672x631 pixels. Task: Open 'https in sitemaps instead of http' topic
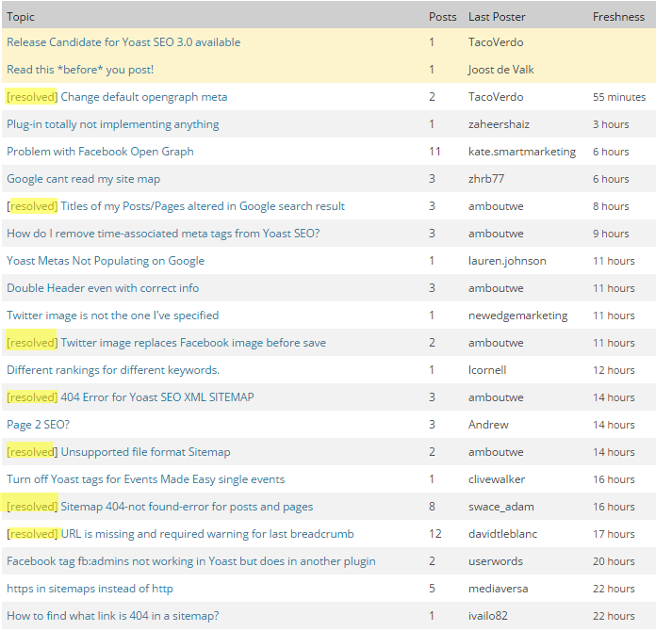90,589
